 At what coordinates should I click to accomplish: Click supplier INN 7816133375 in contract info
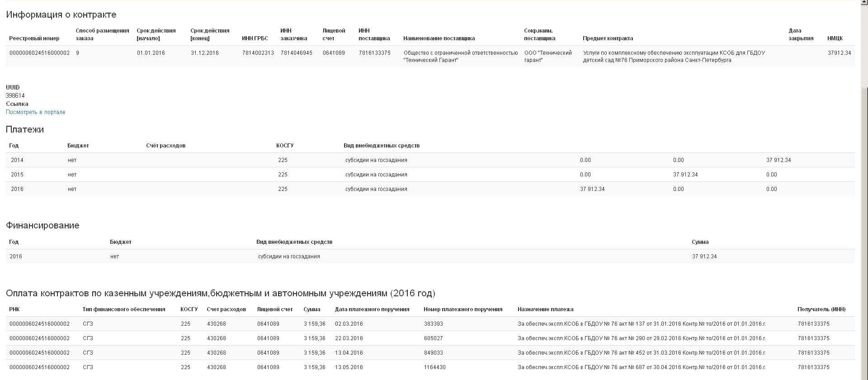[375, 53]
